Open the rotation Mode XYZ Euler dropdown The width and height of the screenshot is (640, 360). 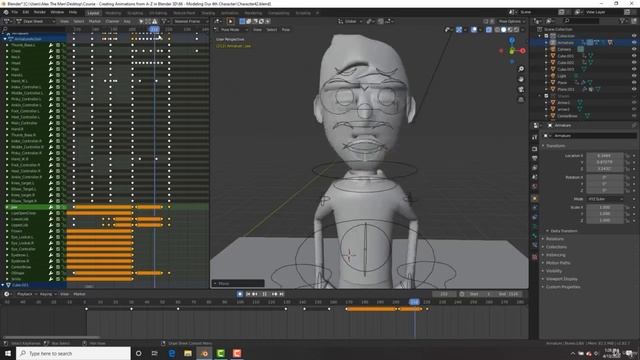[x=605, y=199]
